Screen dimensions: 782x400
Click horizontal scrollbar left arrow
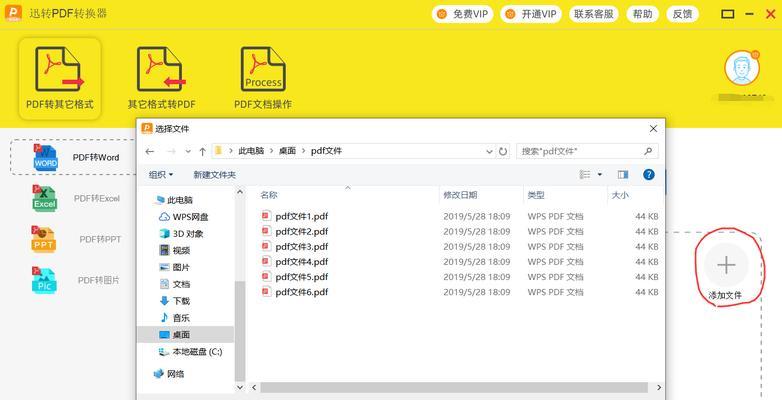tap(254, 388)
